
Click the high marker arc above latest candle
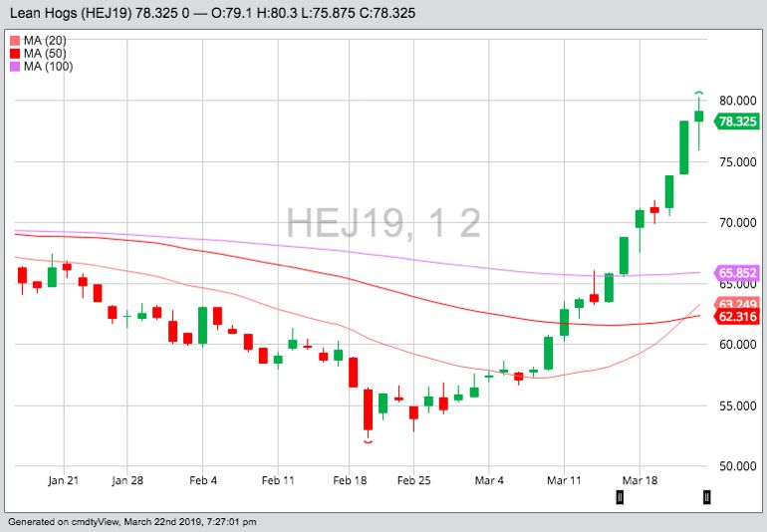699,93
